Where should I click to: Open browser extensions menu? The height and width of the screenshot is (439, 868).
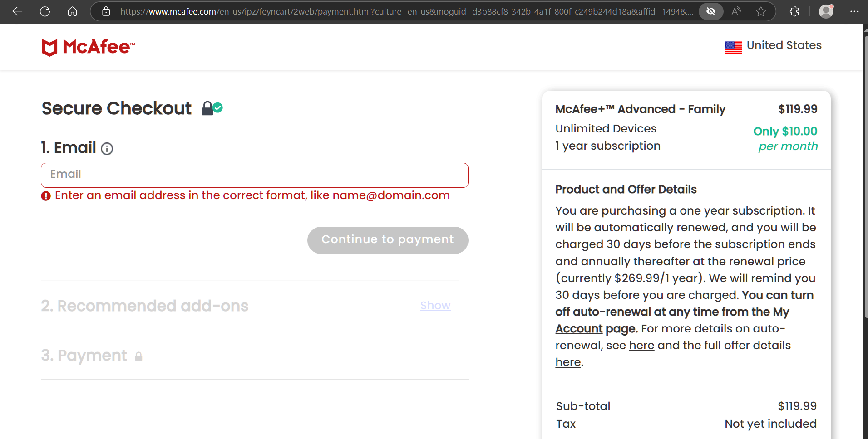click(x=794, y=11)
